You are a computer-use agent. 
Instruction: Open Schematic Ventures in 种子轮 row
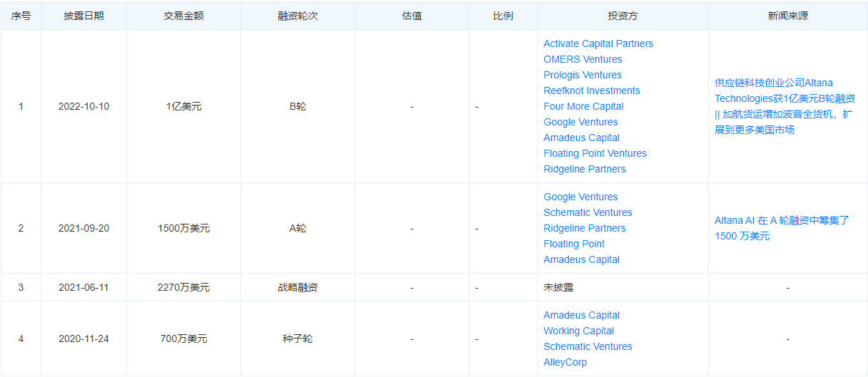[x=588, y=346]
